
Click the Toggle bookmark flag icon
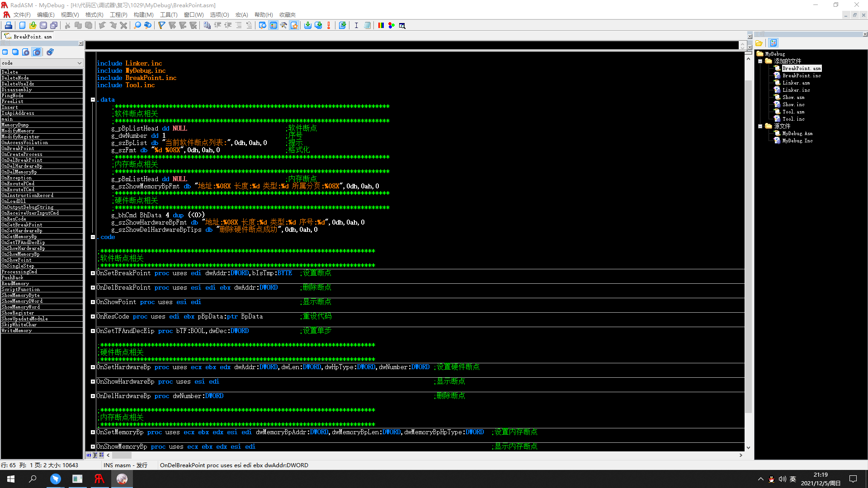tap(162, 25)
